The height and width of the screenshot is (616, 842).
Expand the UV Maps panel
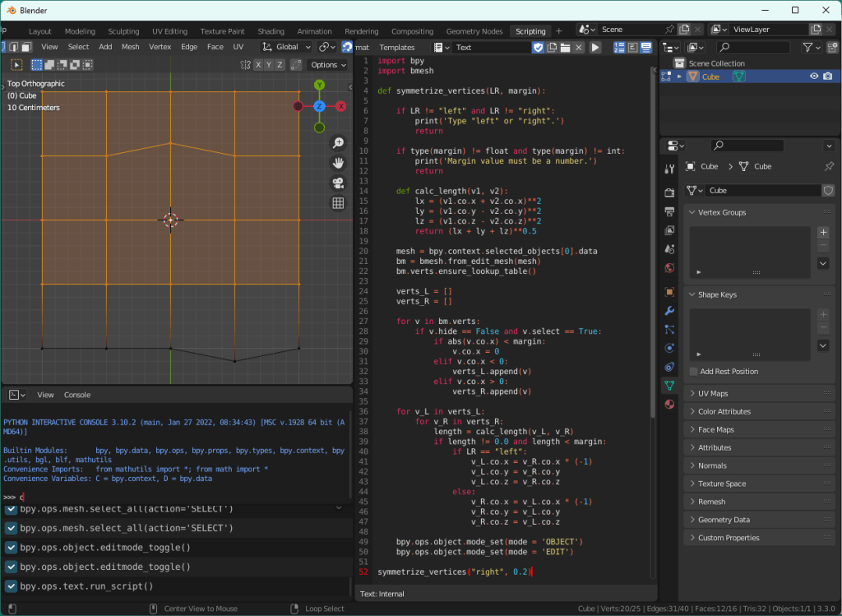(x=712, y=394)
